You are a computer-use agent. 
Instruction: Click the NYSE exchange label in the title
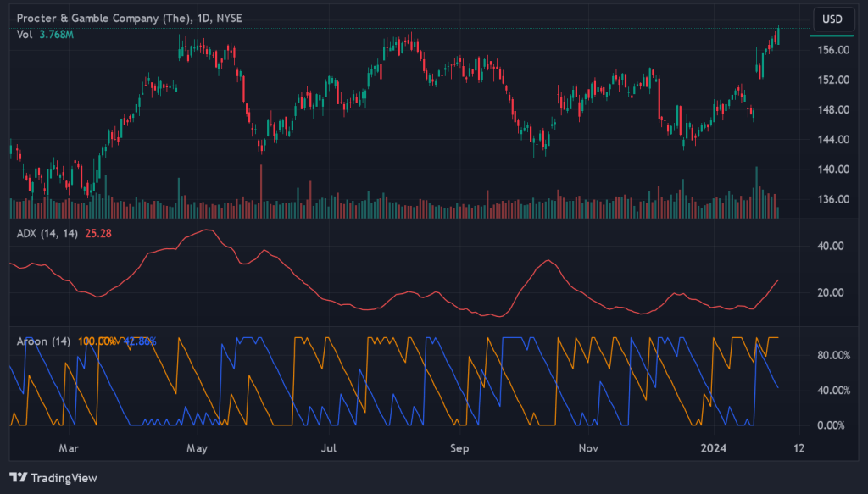point(231,18)
